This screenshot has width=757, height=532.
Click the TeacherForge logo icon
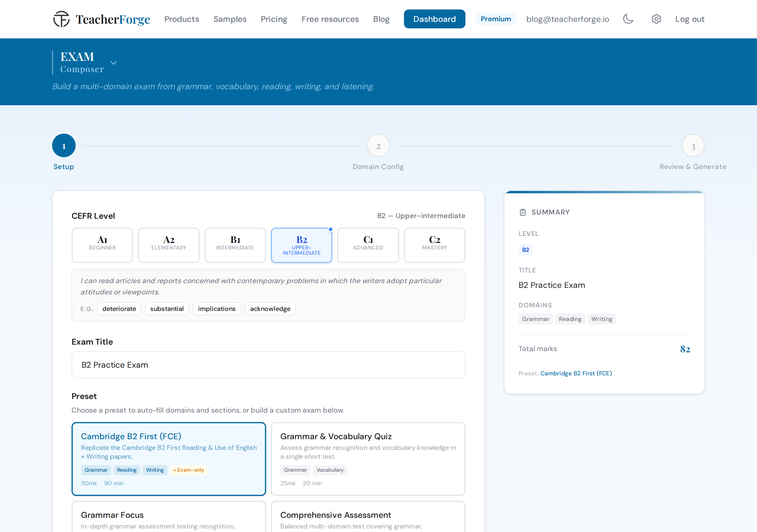[x=61, y=19]
